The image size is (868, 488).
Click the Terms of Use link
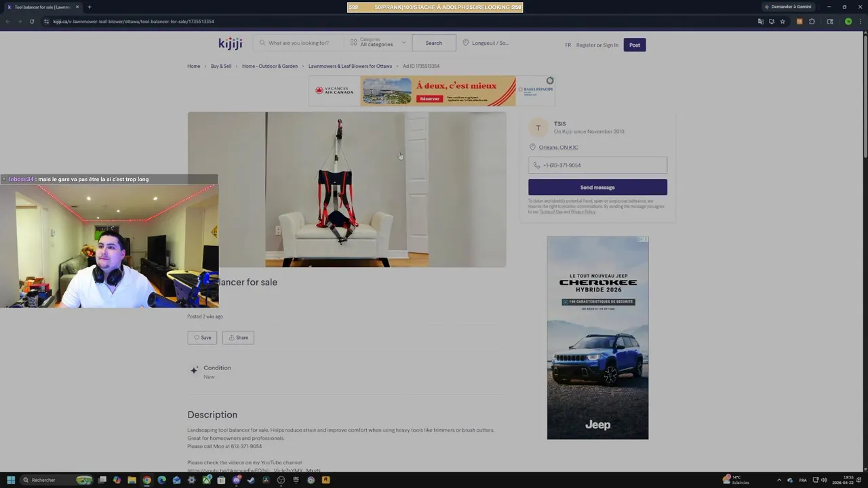551,212
